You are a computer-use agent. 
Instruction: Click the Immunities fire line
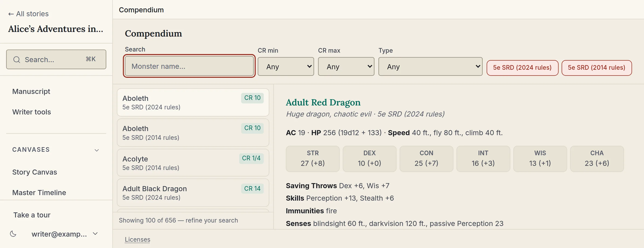point(311,211)
